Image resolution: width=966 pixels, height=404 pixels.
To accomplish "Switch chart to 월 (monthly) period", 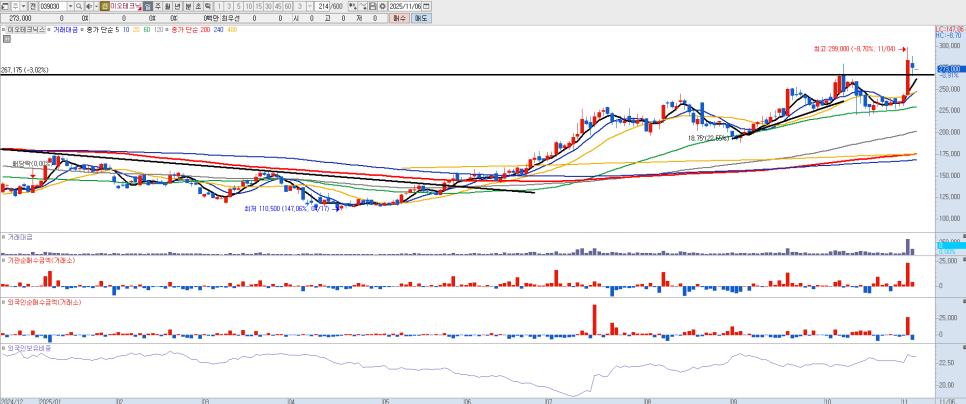I will tap(168, 6).
